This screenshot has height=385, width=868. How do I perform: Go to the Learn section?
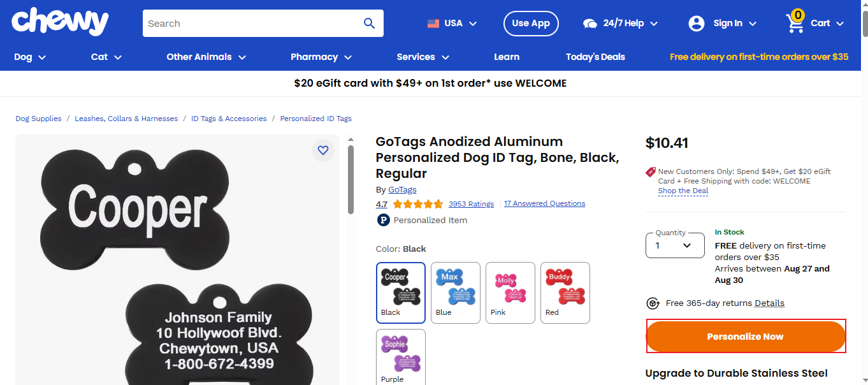click(x=507, y=57)
